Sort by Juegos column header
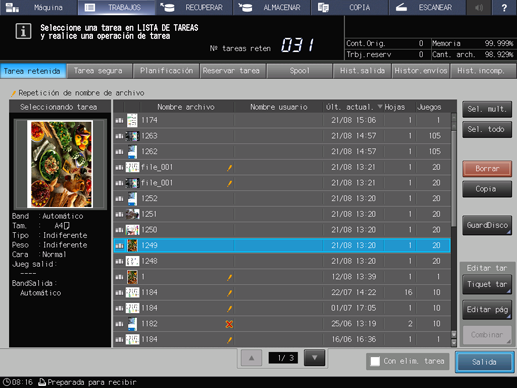 (429, 107)
